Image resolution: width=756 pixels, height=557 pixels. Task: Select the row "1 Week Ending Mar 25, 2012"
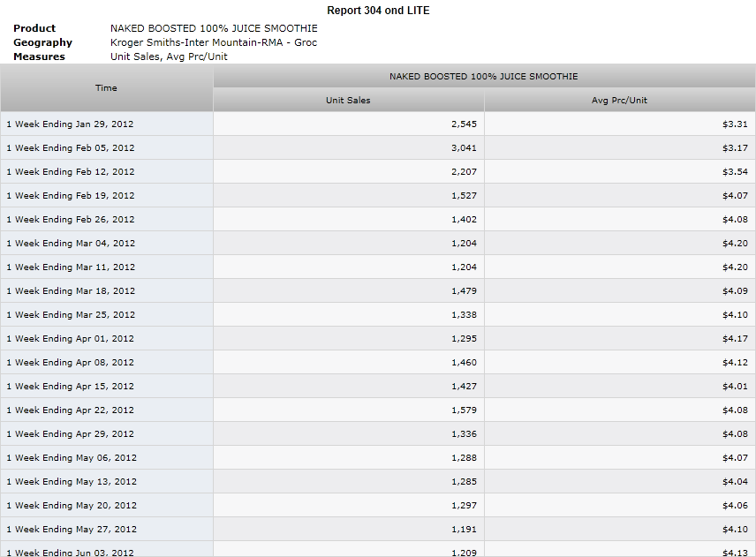tap(378, 314)
